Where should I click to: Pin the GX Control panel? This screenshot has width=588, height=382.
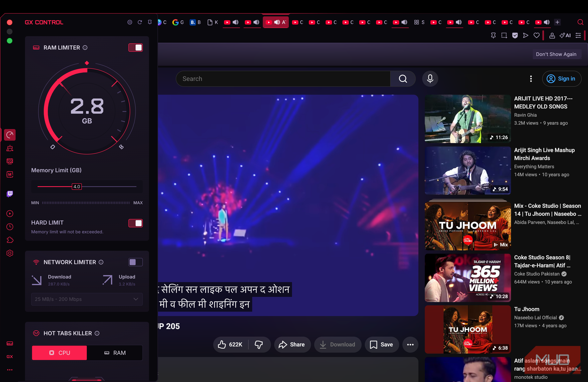(x=150, y=22)
